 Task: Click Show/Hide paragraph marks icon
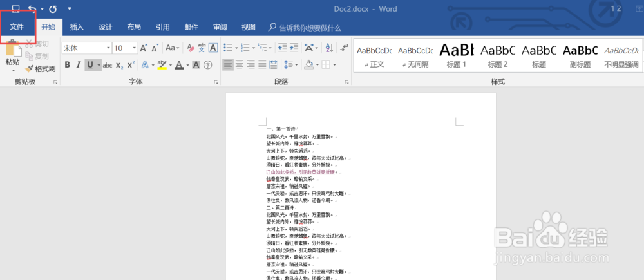(344, 48)
